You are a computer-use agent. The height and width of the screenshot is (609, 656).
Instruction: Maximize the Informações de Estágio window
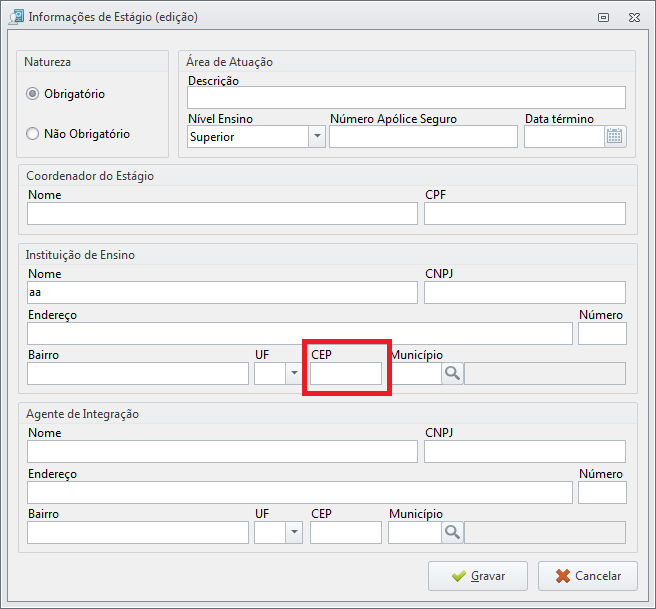tap(603, 17)
